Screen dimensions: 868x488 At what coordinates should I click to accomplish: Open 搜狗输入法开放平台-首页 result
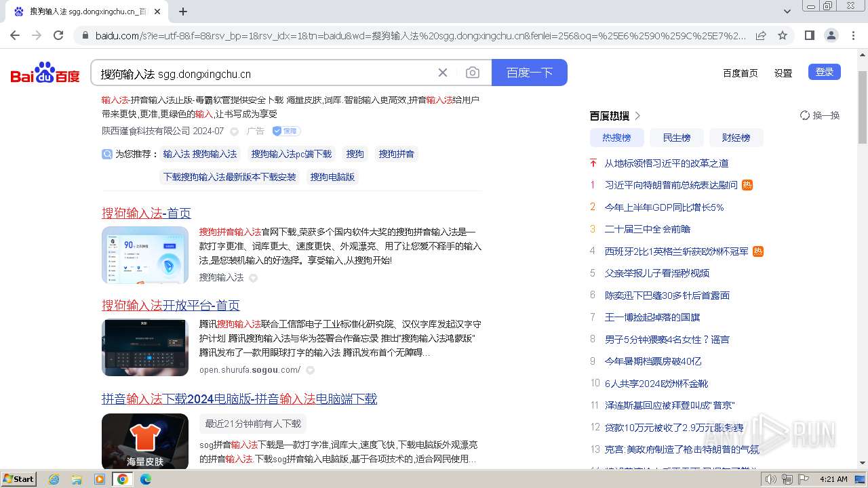coord(171,306)
